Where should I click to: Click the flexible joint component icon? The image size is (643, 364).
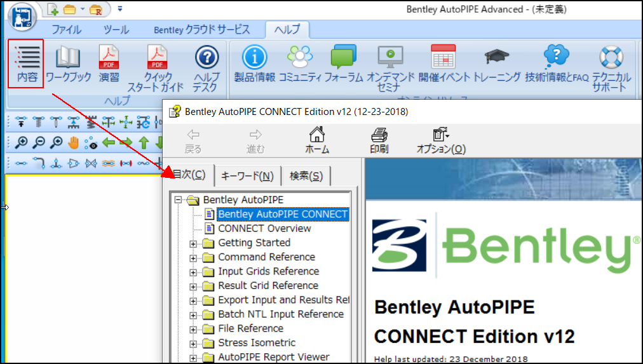(x=143, y=163)
